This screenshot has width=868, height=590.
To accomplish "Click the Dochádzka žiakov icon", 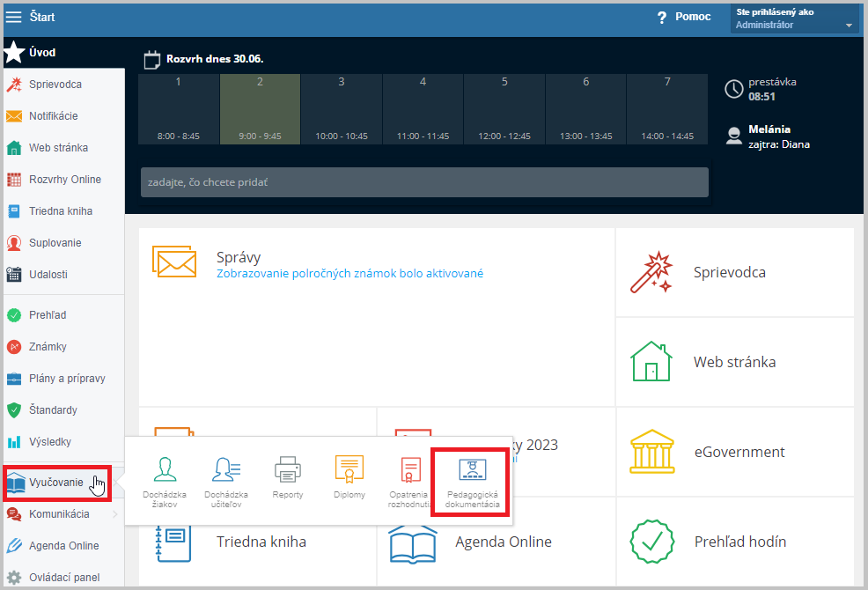I will (x=165, y=481).
